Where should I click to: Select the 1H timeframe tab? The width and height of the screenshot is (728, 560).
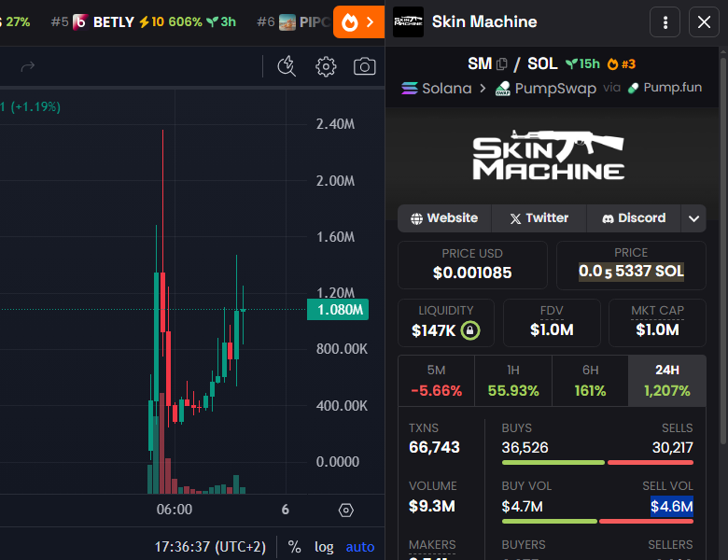pos(513,381)
